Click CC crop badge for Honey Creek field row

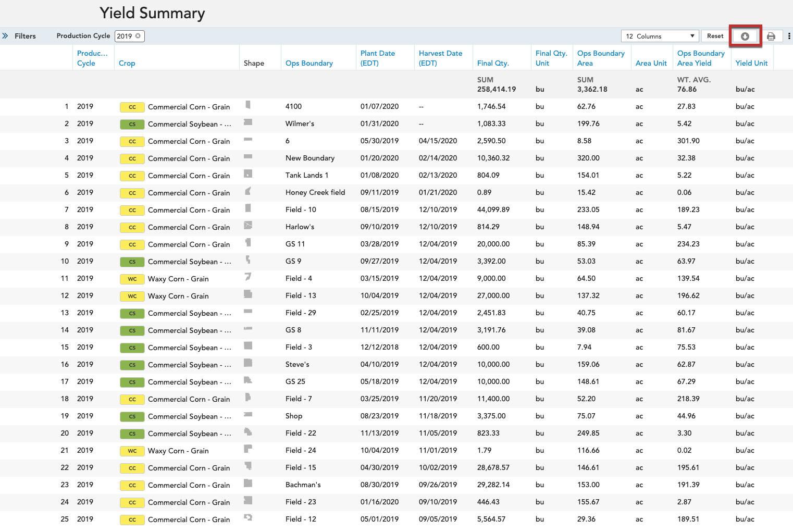pos(132,193)
